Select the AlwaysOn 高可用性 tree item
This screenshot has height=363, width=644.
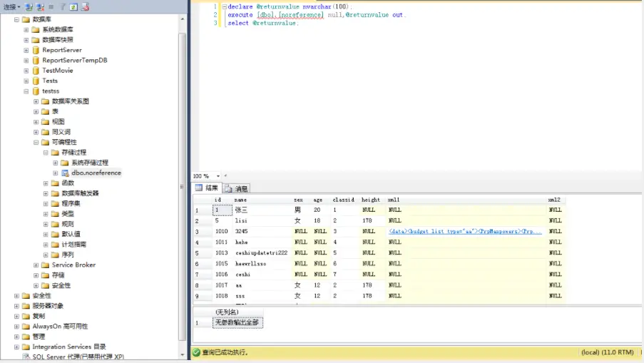click(x=60, y=327)
